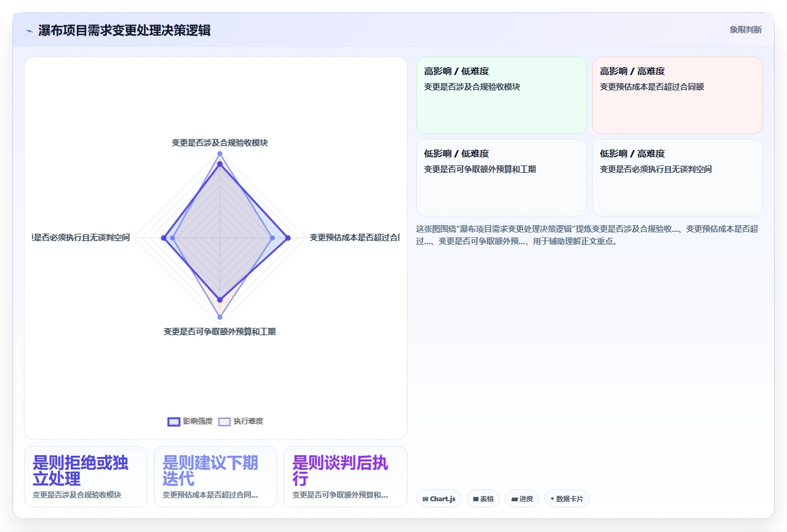Open the 高影响 / 高难度 quadrant card
The image size is (787, 532).
point(678,95)
